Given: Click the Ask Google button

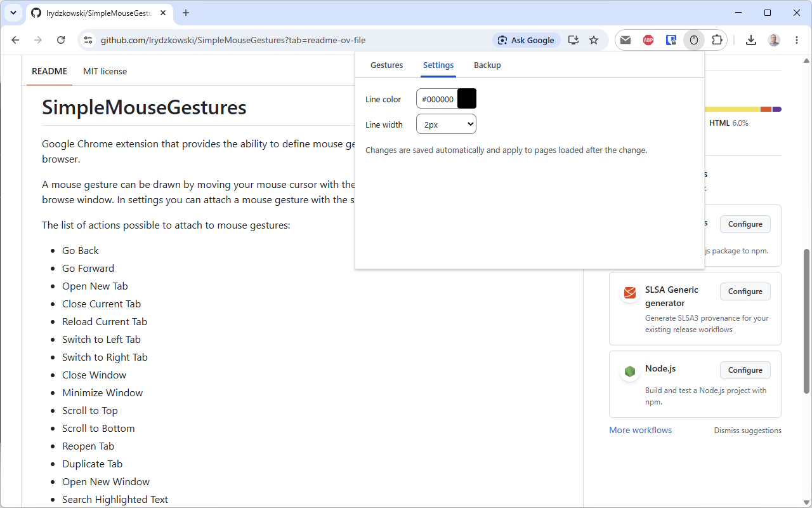Looking at the screenshot, I should (x=526, y=40).
